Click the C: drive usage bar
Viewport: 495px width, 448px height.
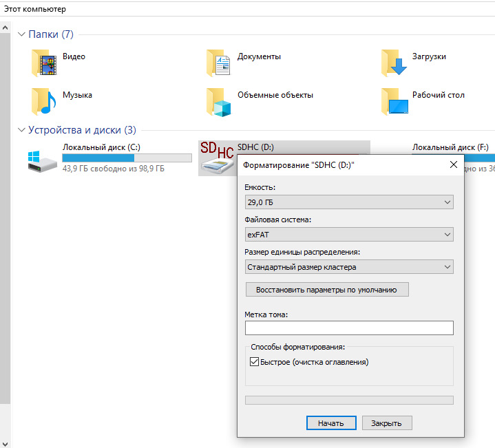point(127,158)
